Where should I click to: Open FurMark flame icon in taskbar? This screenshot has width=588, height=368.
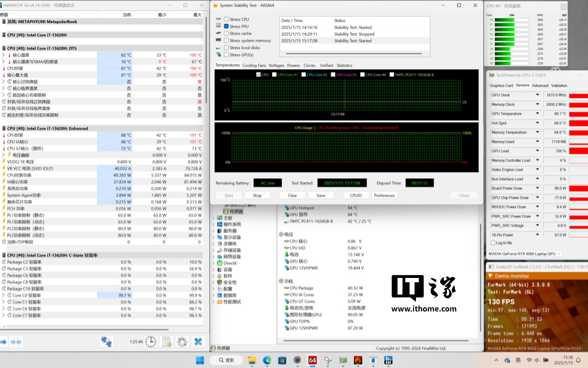click(x=358, y=361)
